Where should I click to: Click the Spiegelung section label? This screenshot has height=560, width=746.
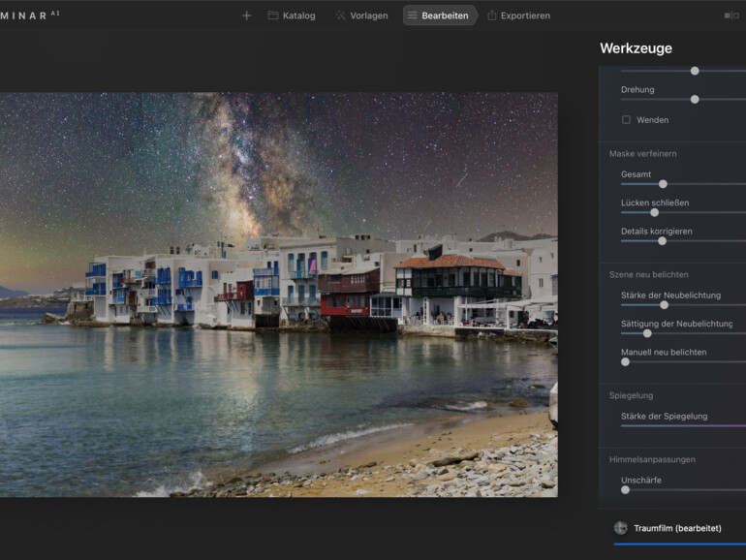631,395
